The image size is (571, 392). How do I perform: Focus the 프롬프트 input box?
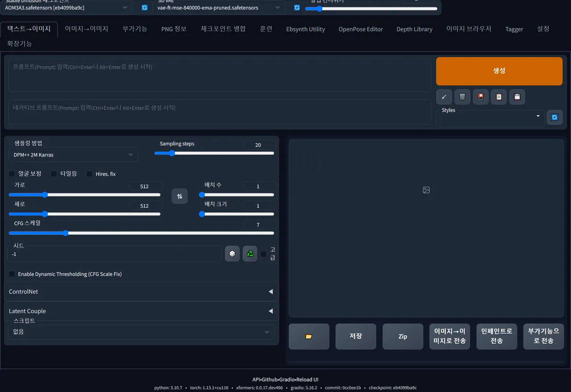[x=220, y=75]
